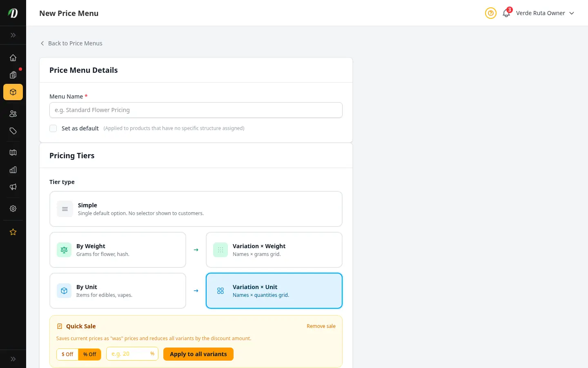Image resolution: width=588 pixels, height=368 pixels.
Task: Click the Variation × Unit squares icon
Action: click(x=220, y=291)
